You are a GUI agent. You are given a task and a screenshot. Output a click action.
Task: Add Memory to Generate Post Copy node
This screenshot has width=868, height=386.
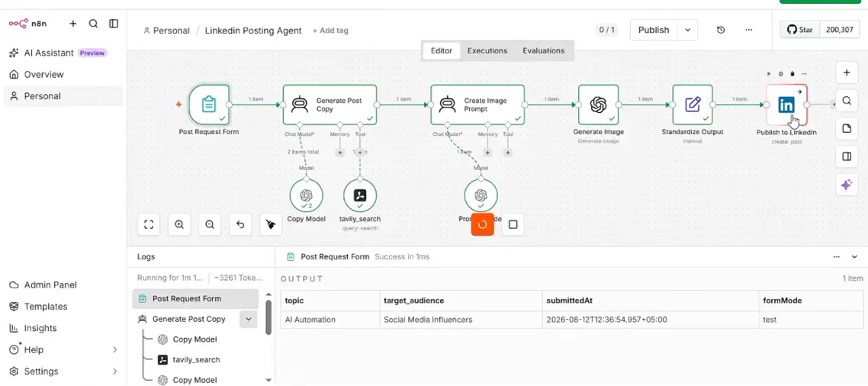(x=340, y=153)
